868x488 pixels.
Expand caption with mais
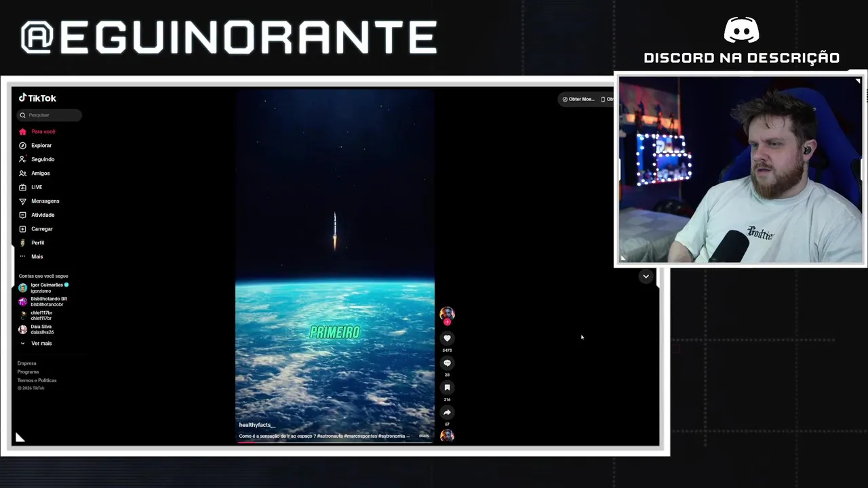tap(424, 436)
